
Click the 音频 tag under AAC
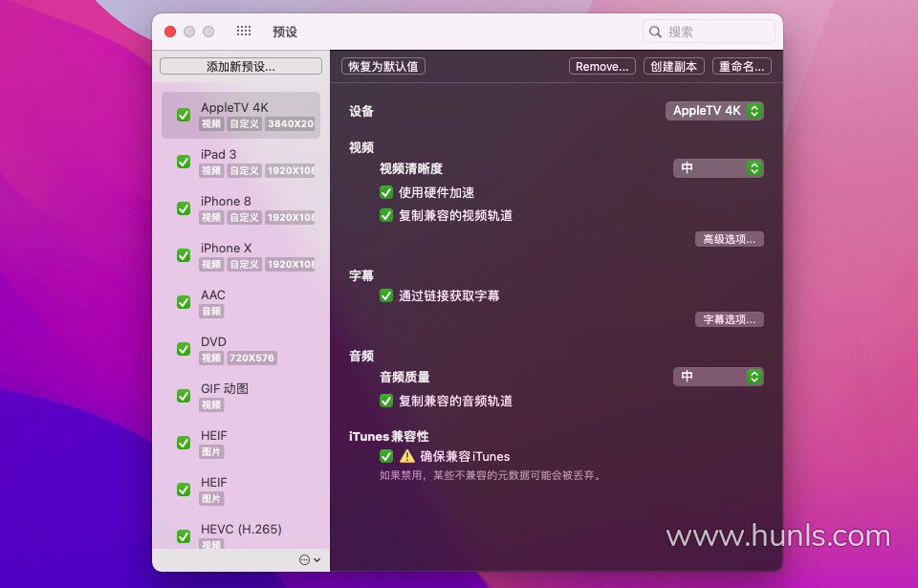pos(211,311)
